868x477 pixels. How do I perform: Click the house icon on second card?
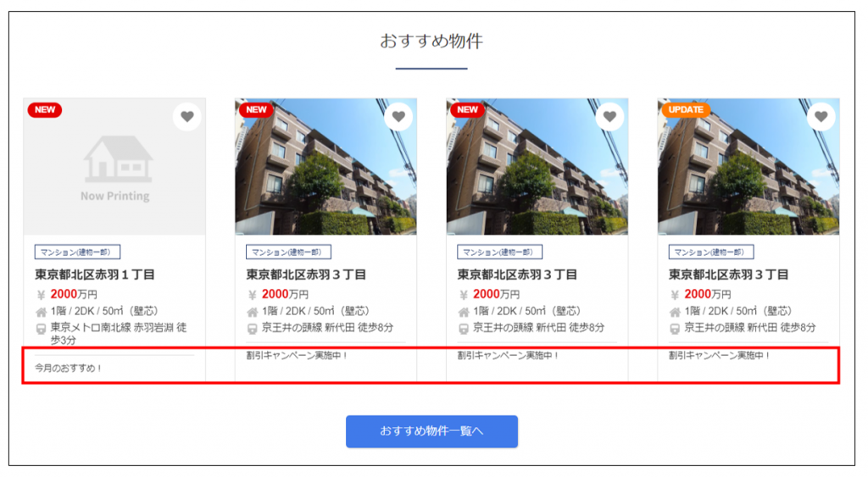coord(253,312)
